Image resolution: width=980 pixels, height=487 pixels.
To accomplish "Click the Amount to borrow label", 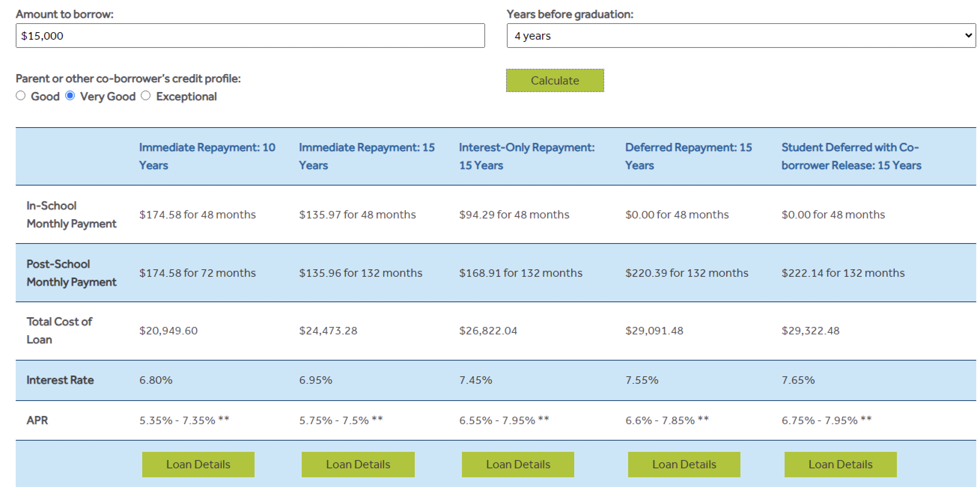I will [65, 15].
